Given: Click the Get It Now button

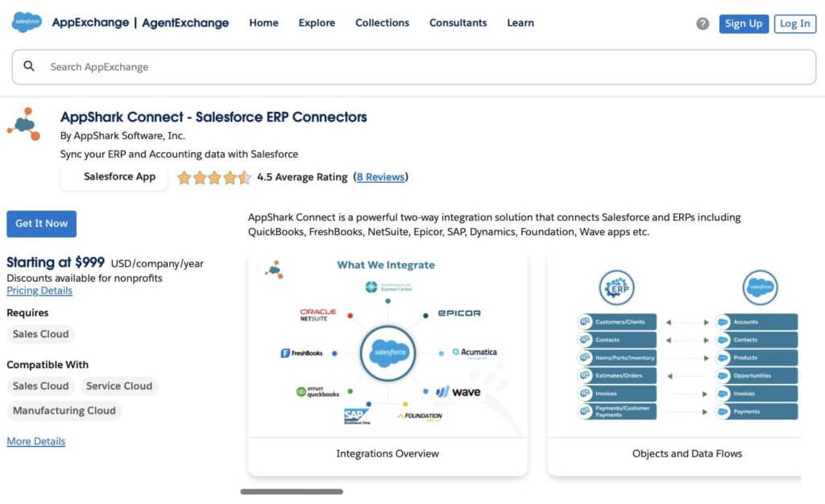Looking at the screenshot, I should pos(41,224).
